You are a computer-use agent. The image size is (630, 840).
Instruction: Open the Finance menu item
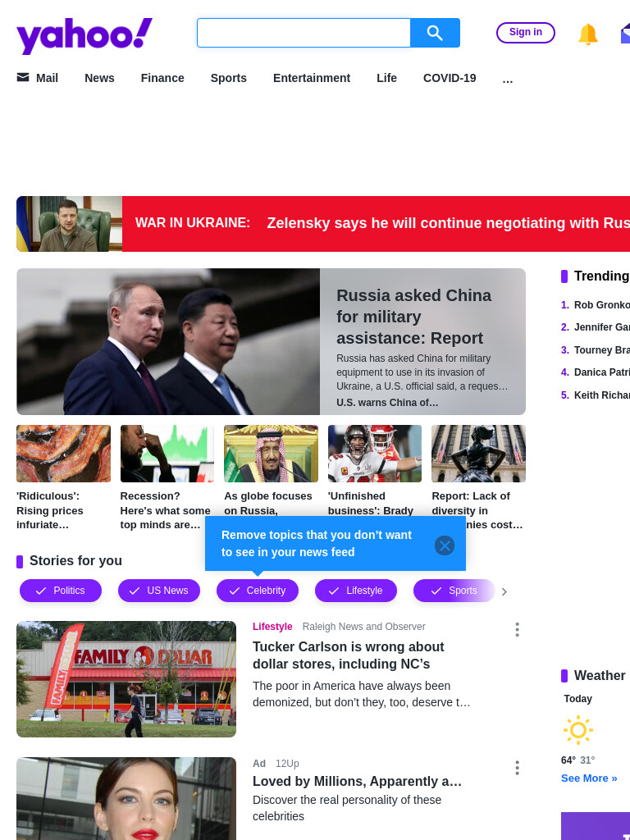tap(162, 78)
